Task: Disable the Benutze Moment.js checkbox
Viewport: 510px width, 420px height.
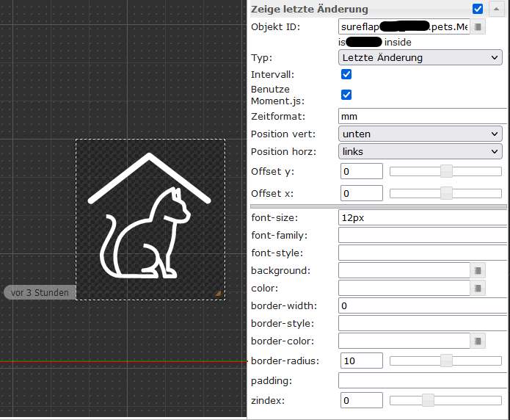Action: pyautogui.click(x=346, y=95)
